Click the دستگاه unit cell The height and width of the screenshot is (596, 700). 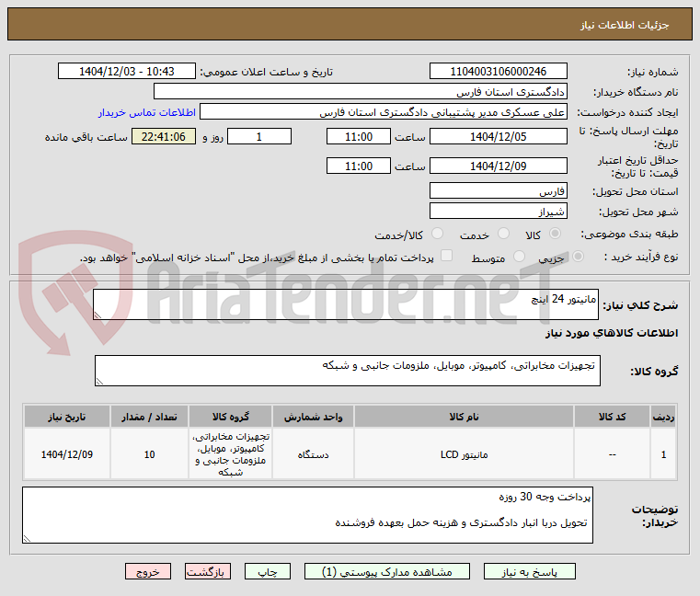click(x=313, y=454)
